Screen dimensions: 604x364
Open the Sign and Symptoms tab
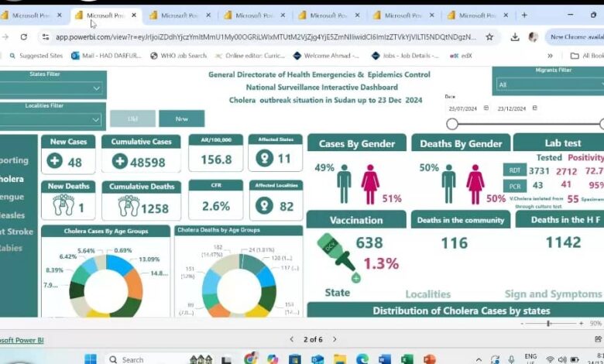coord(553,294)
